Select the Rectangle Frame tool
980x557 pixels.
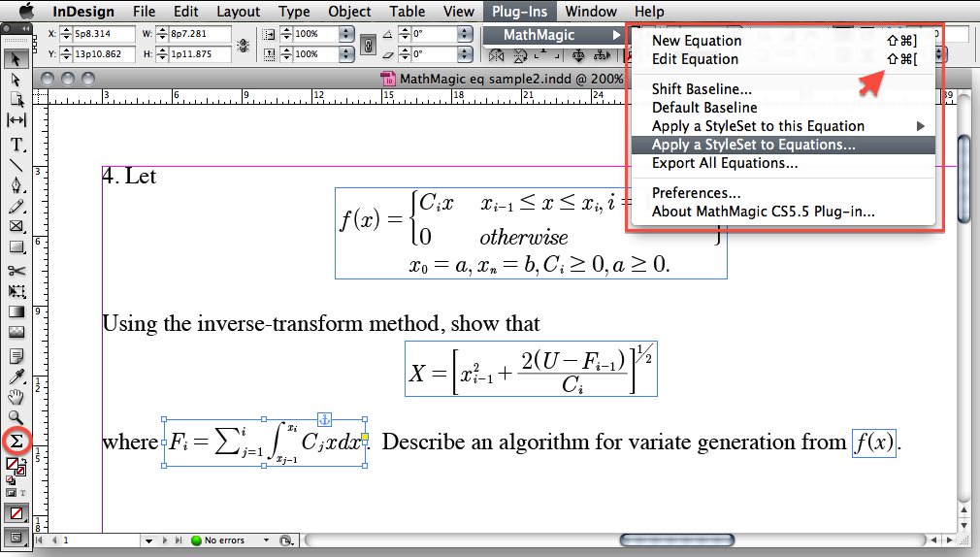[x=16, y=226]
